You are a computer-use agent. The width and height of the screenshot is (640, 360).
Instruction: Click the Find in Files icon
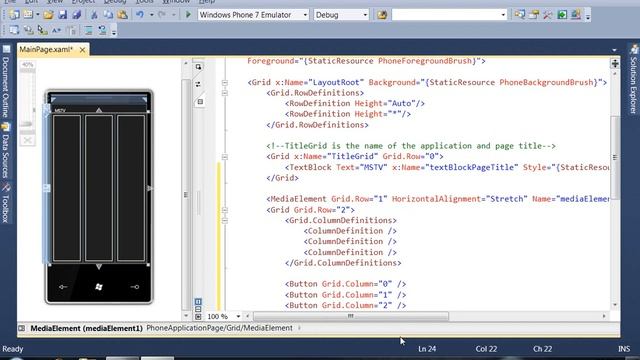coord(382,15)
